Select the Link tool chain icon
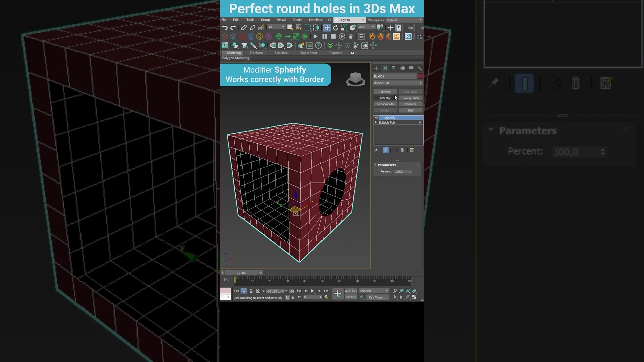This screenshot has height=362, width=644. coord(244,27)
